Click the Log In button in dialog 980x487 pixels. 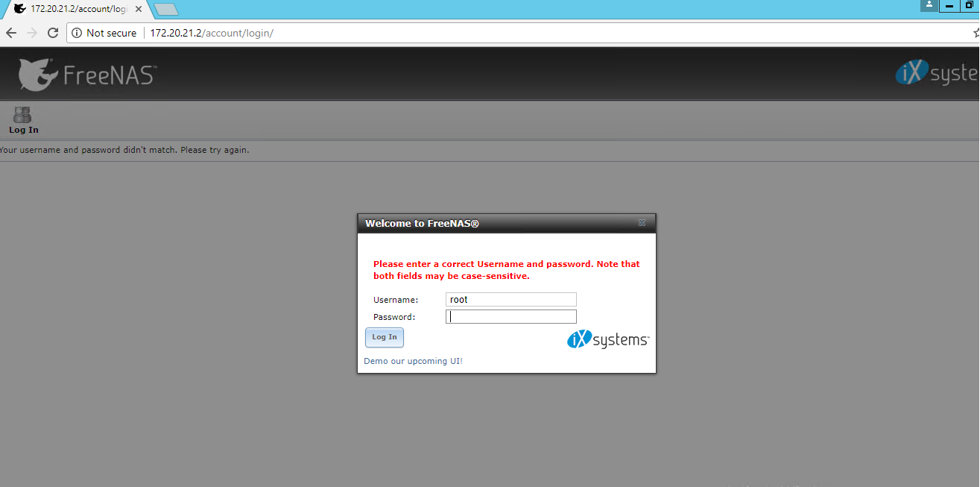(x=385, y=337)
